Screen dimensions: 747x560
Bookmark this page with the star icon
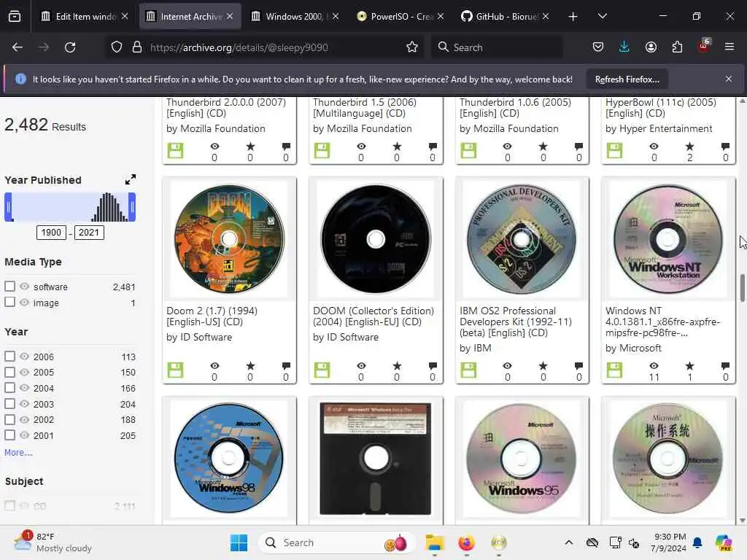(x=412, y=47)
